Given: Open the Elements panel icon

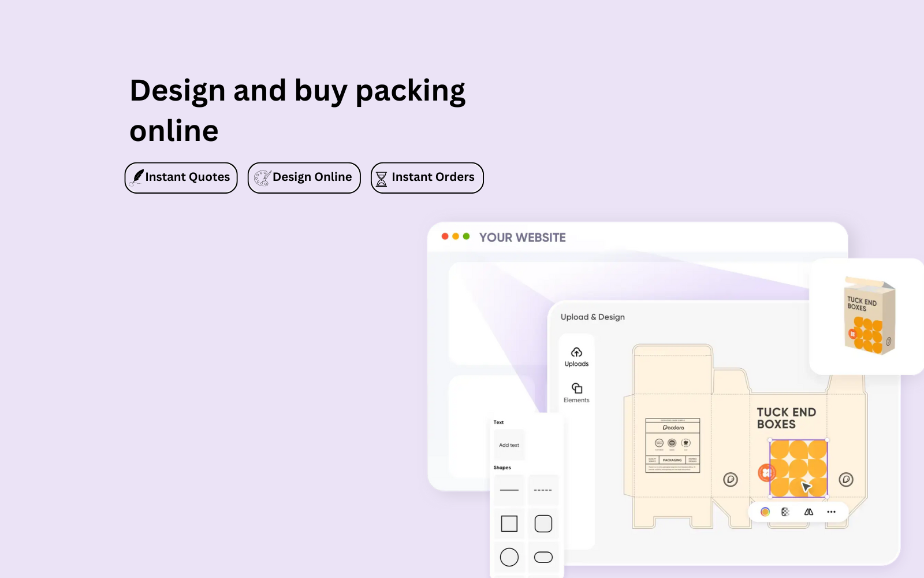Looking at the screenshot, I should pyautogui.click(x=576, y=389).
